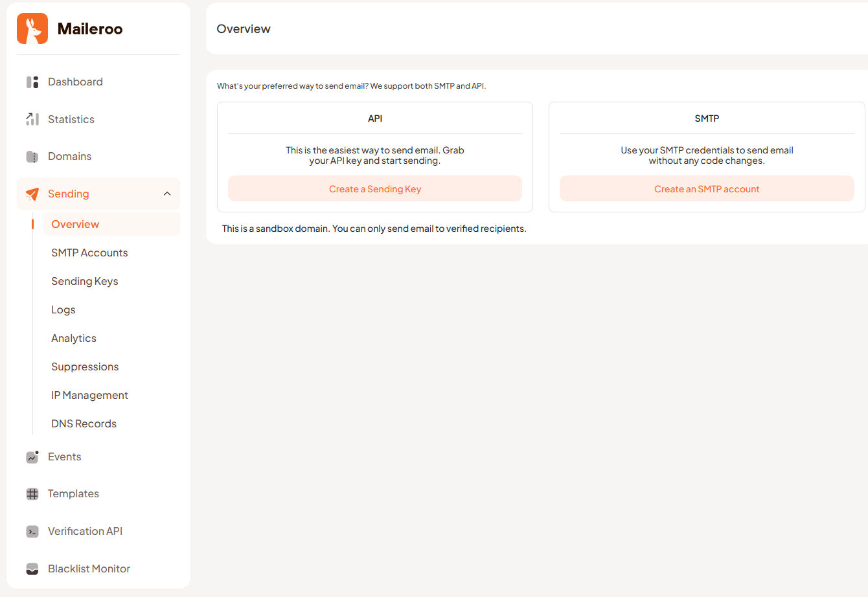
Task: Select the Verification API terminal icon
Action: click(x=32, y=531)
